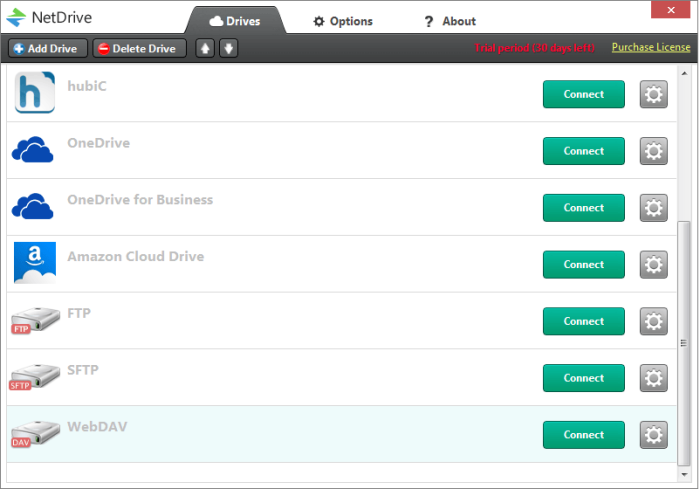
Task: Select the SFTP name text
Action: coord(83,370)
